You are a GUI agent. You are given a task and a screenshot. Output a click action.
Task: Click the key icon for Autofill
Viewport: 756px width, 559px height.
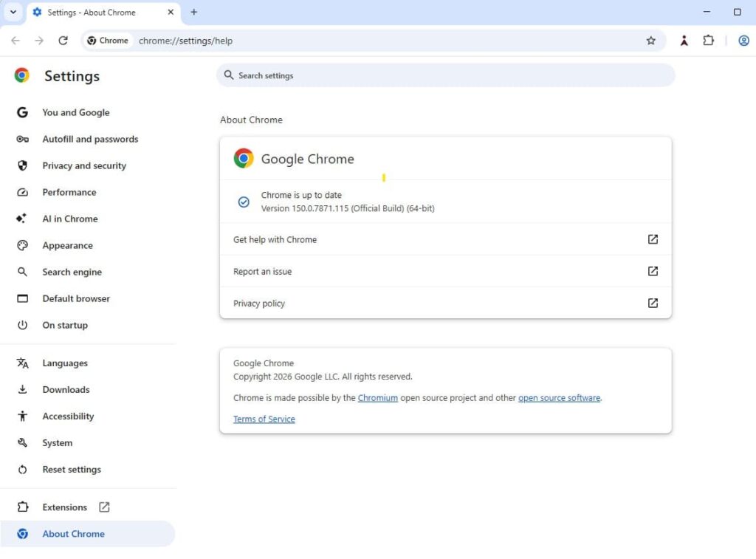22,139
